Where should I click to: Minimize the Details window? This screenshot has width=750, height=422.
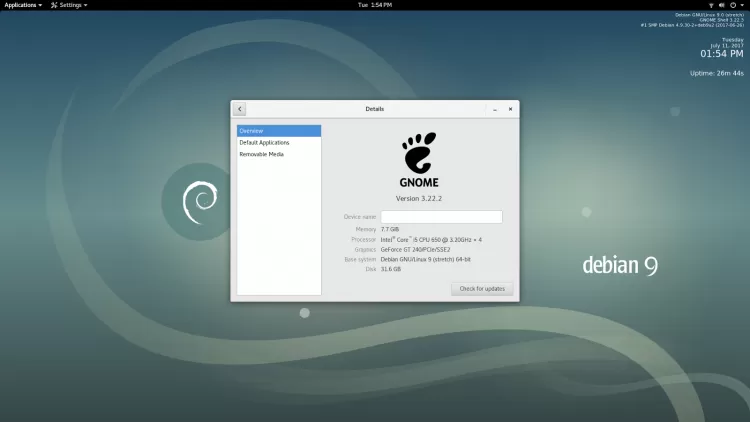point(495,109)
